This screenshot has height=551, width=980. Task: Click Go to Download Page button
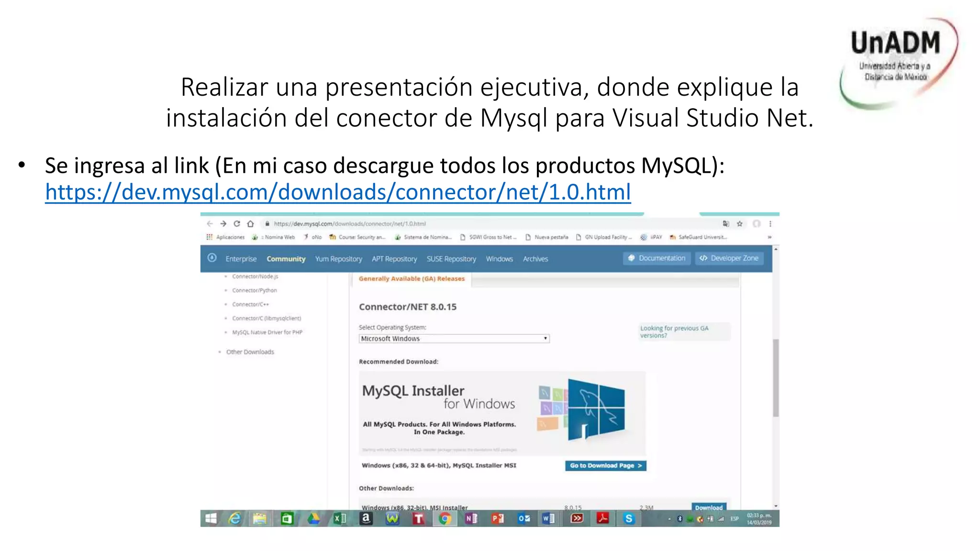coord(606,465)
